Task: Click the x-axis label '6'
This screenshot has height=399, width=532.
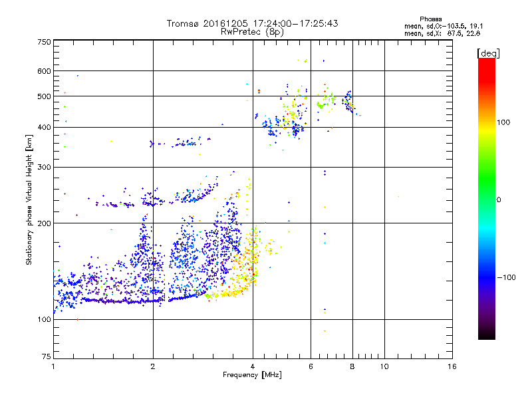Action: [x=311, y=366]
